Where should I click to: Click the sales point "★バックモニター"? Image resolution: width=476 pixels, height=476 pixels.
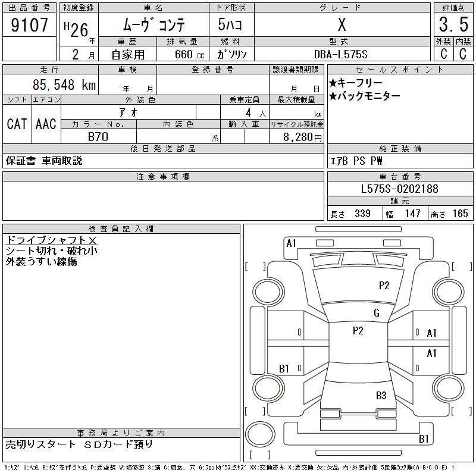tap(364, 96)
